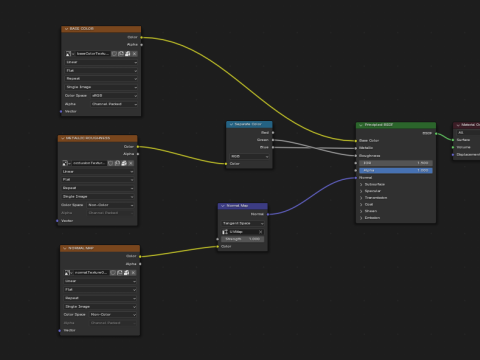The image size is (480, 360).
Task: Click image name field in METALLIC ROUGHNESS node
Action: pos(89,163)
